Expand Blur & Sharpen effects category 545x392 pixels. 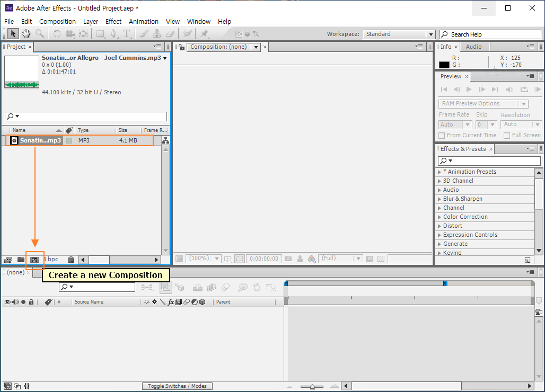pos(439,199)
